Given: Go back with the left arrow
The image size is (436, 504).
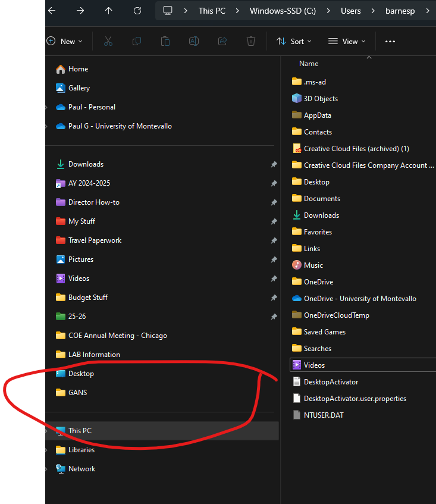Looking at the screenshot, I should click(52, 11).
